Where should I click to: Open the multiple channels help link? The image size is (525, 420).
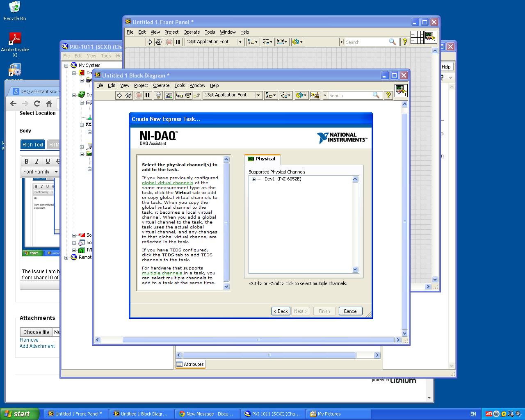click(162, 273)
